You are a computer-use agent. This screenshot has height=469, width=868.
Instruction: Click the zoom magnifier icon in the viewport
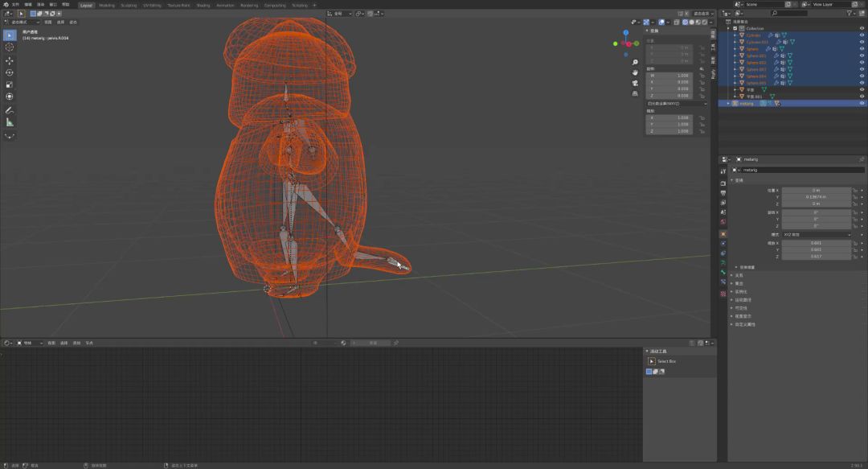(x=635, y=62)
